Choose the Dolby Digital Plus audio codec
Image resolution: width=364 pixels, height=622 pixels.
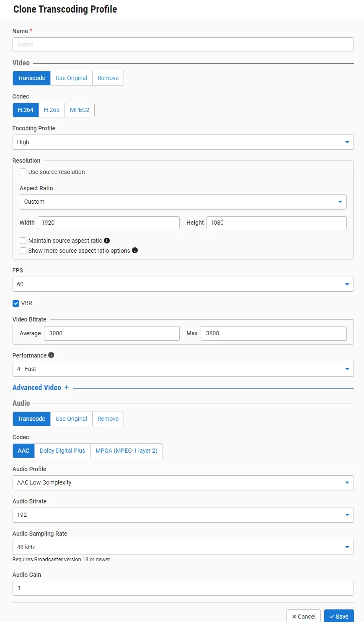[x=62, y=451]
